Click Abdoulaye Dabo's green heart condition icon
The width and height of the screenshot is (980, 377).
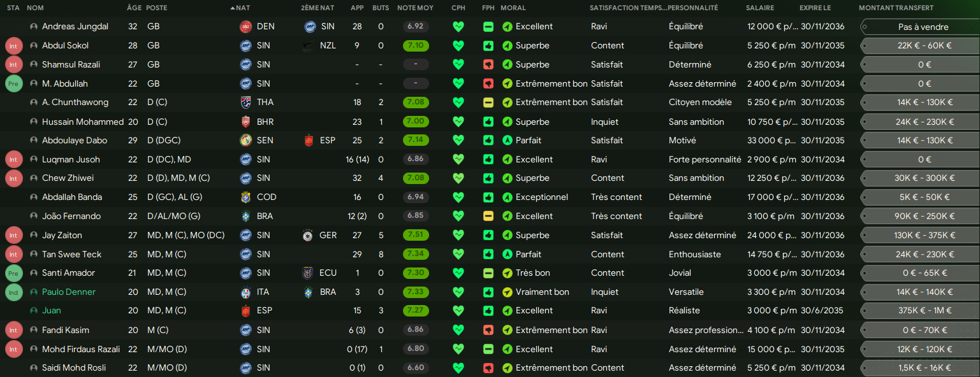458,141
